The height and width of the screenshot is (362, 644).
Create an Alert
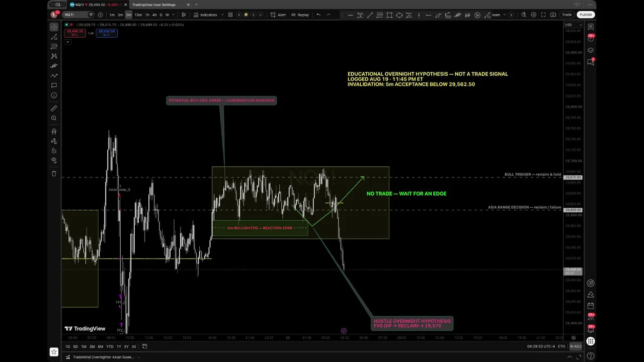click(278, 15)
